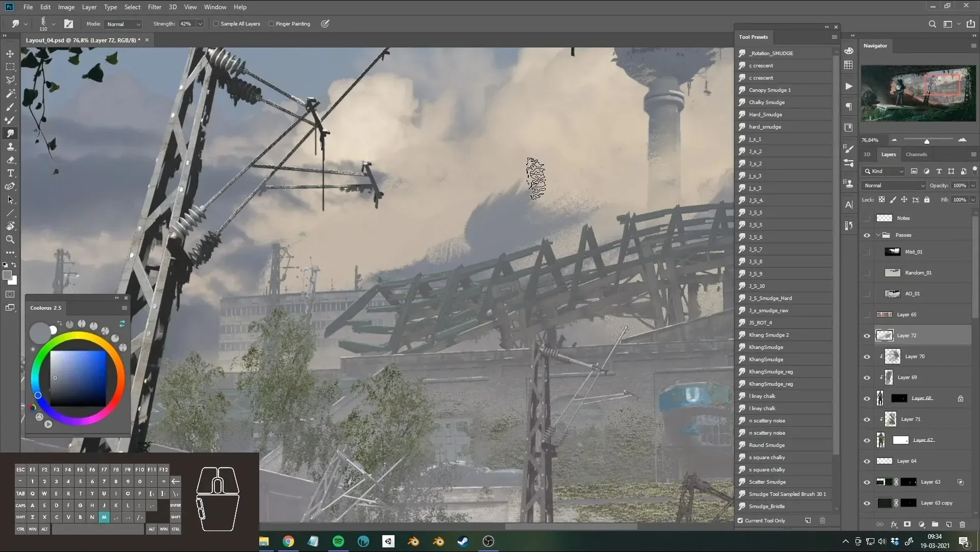Show the Mist_01 layer
Viewport: 980px width, 552px height.
(x=867, y=252)
